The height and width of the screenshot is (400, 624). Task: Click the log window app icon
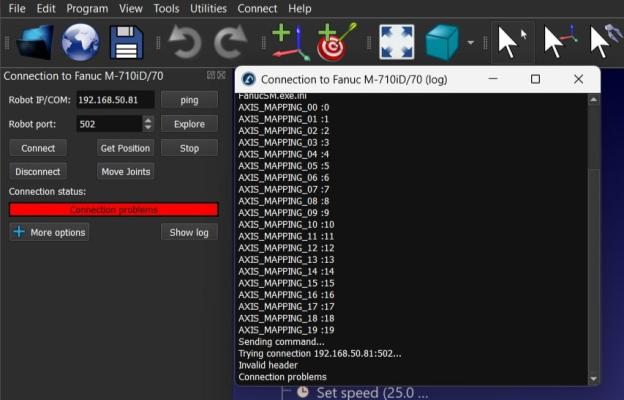[249, 79]
